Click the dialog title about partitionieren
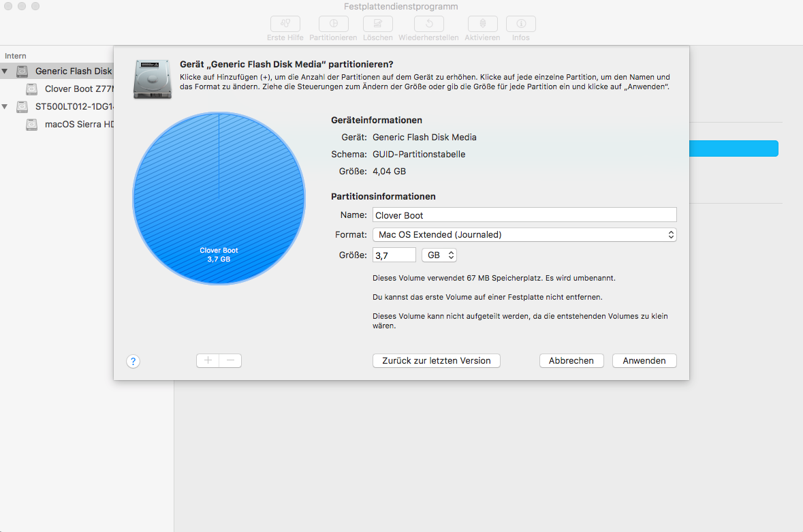Screen dimensions: 803x532 point(286,65)
